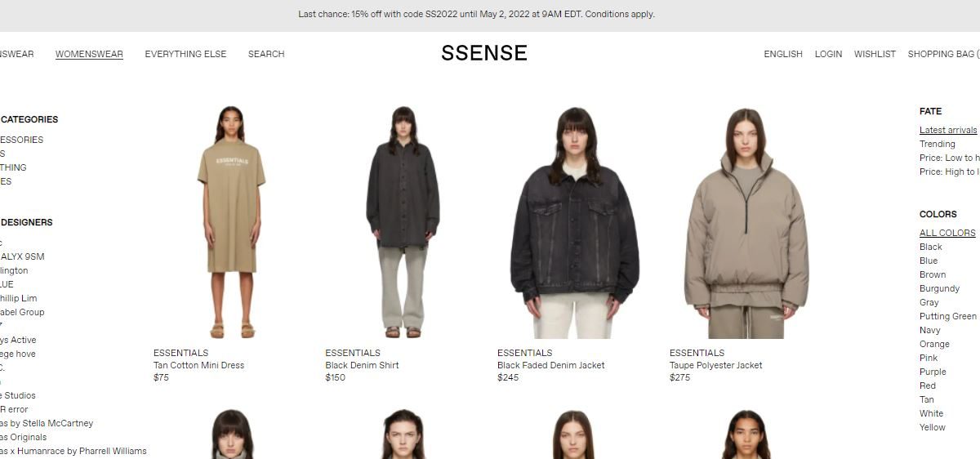Click the Tan Cotton Mini Dress title
This screenshot has height=459, width=980.
198,365
